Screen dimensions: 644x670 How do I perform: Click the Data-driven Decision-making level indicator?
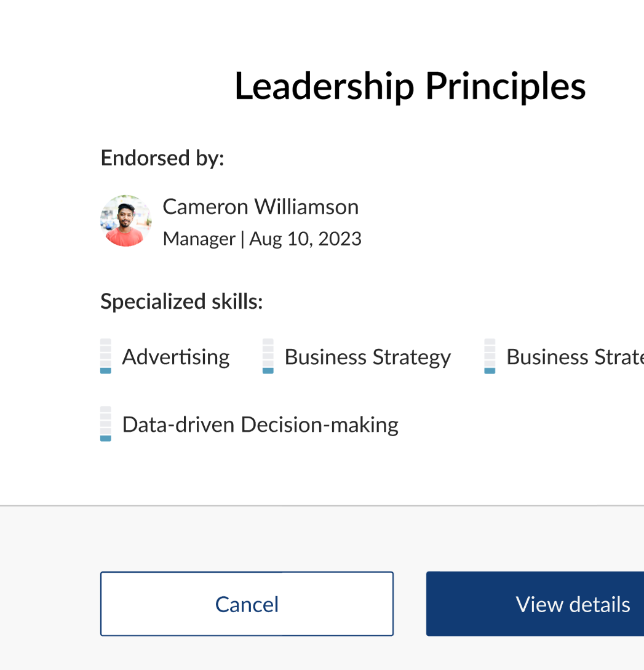pos(105,423)
